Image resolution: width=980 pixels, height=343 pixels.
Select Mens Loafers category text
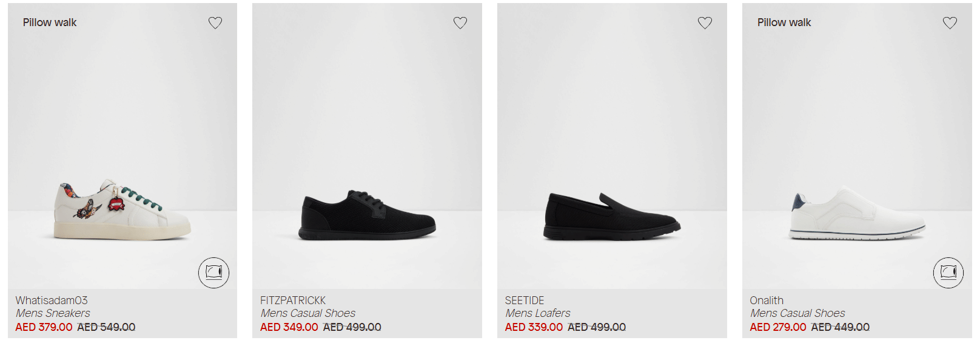click(538, 313)
